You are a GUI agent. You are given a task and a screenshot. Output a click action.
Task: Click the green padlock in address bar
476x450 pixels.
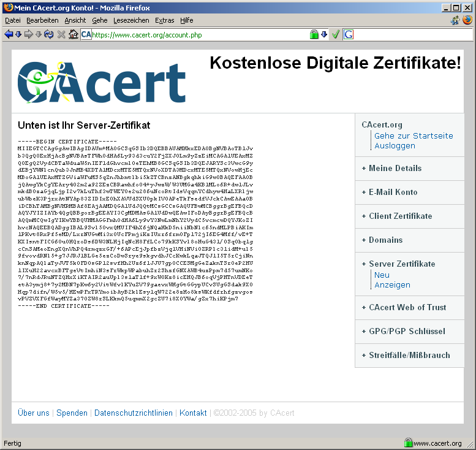[314, 34]
